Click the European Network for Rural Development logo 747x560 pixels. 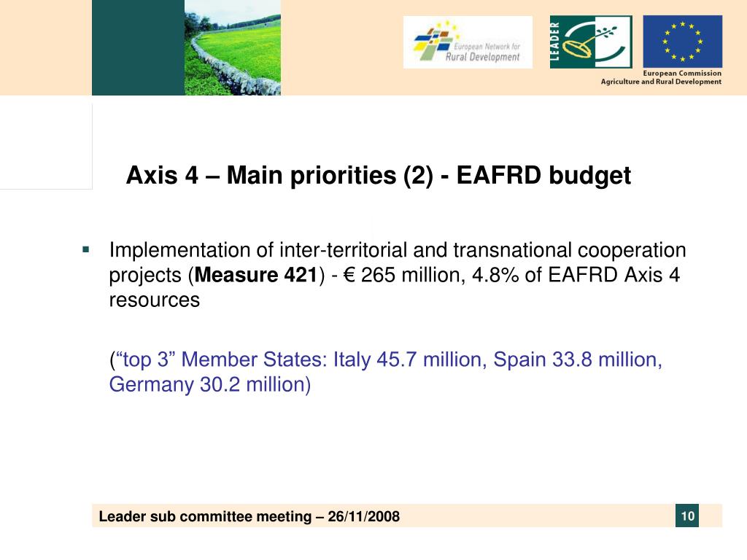point(468,42)
